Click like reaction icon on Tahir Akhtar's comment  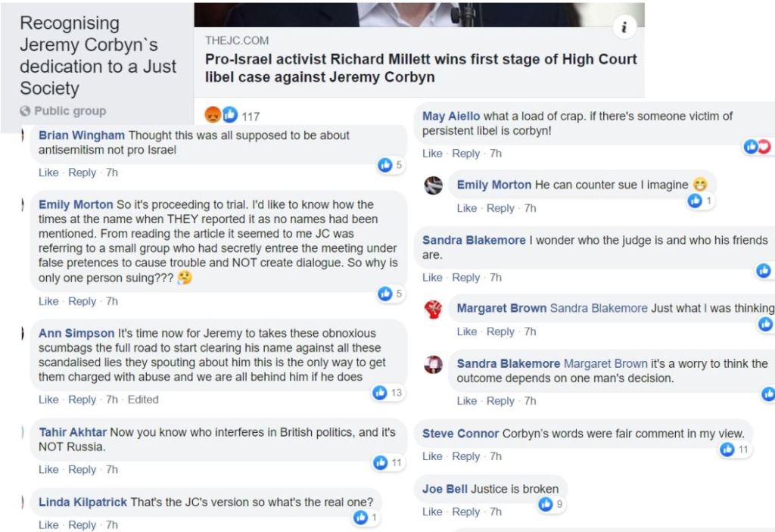(381, 462)
